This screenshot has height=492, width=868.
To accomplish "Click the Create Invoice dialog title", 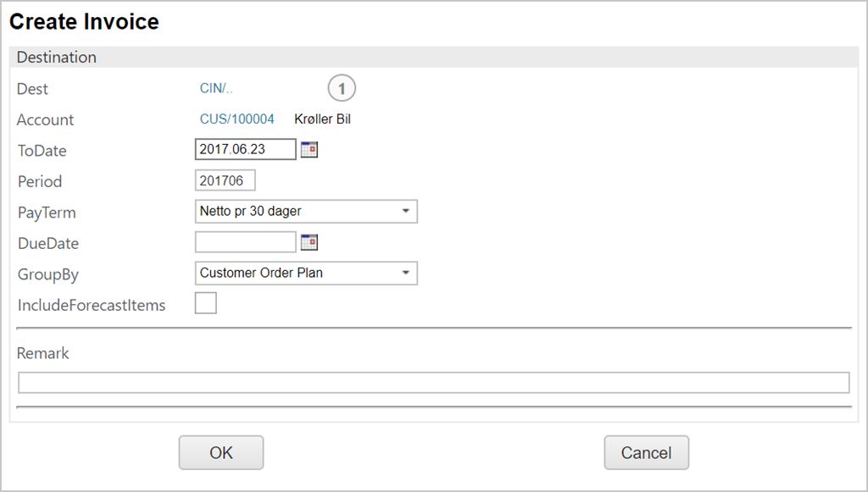I will point(84,22).
